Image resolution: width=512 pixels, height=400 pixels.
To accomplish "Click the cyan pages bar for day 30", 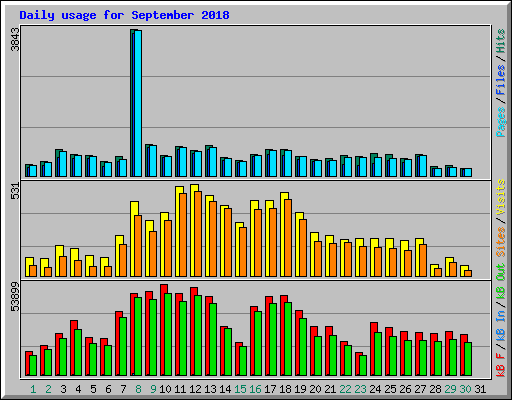I will 468,172.
